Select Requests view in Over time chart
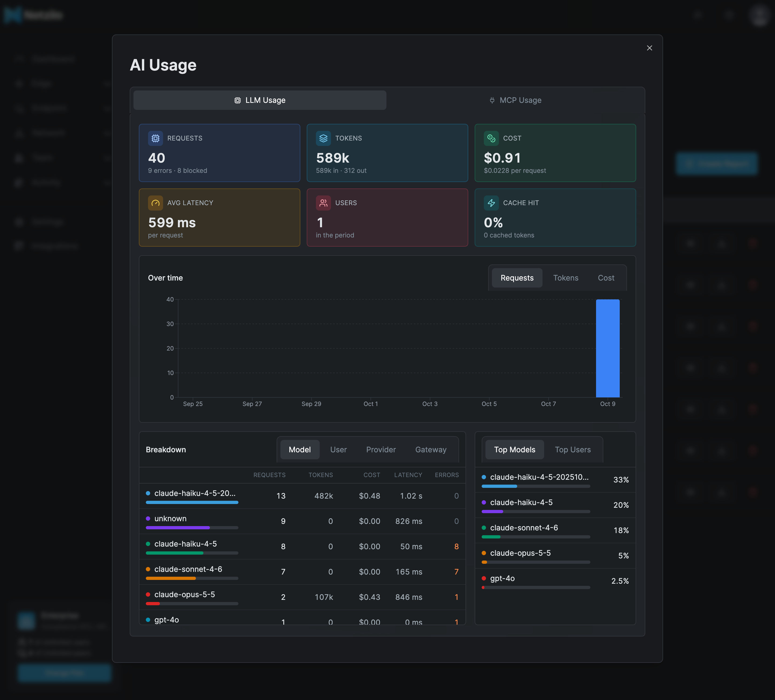The height and width of the screenshot is (700, 775). pyautogui.click(x=517, y=278)
